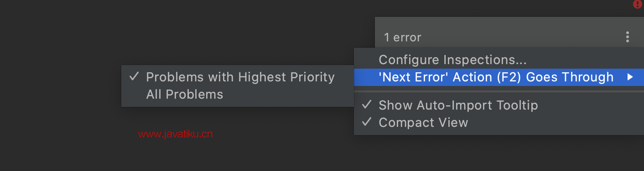Click the red error indicator icon

coord(637,4)
